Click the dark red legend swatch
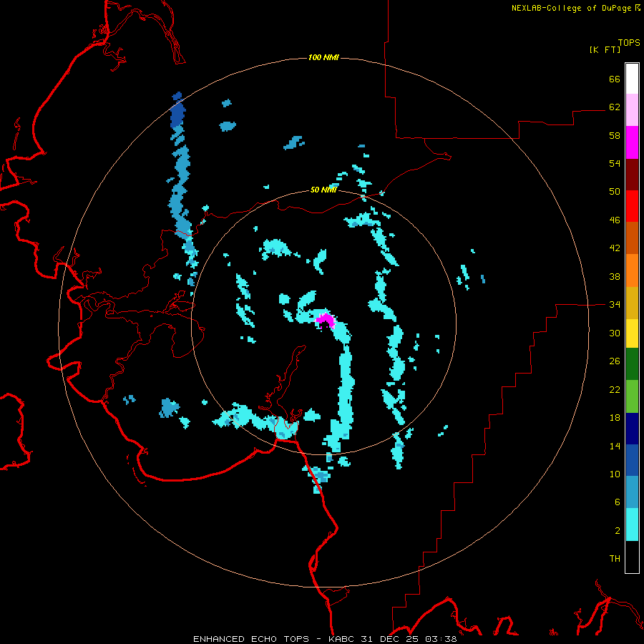This screenshot has width=644, height=644. point(632,174)
